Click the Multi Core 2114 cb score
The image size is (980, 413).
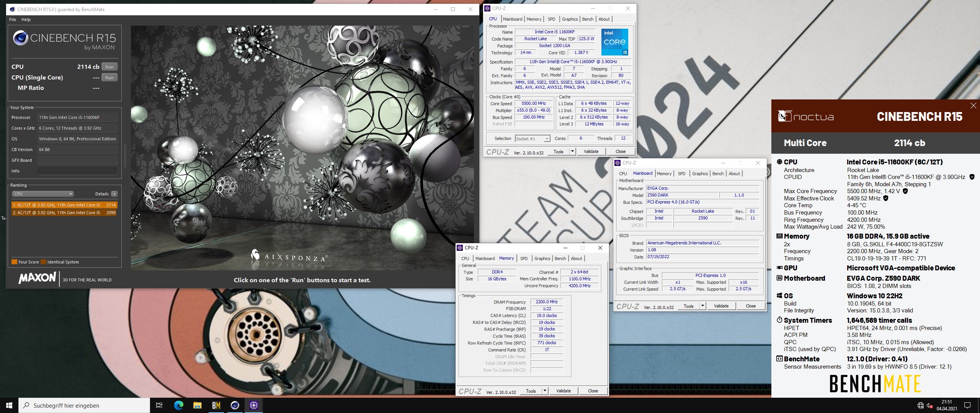pyautogui.click(x=910, y=143)
